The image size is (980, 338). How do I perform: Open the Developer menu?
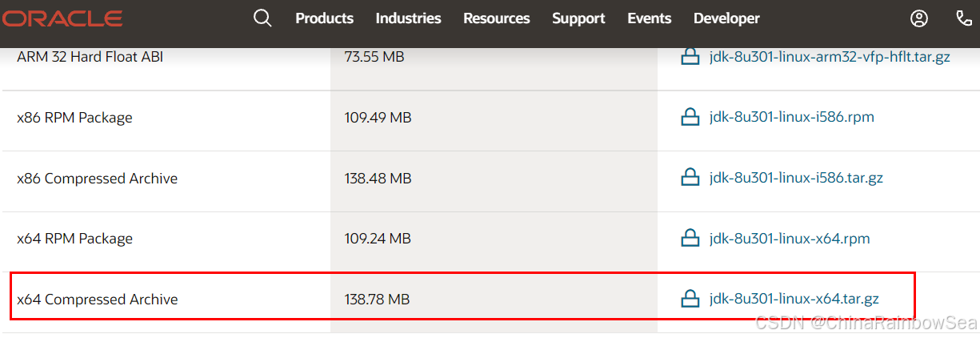tap(726, 18)
